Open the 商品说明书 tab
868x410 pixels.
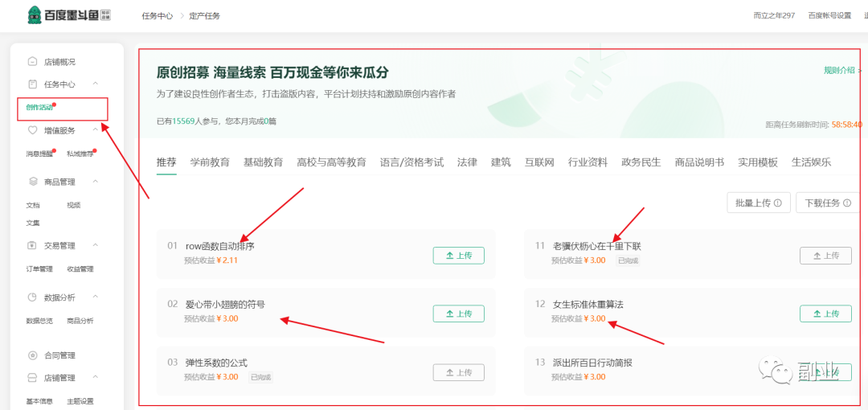(x=700, y=162)
